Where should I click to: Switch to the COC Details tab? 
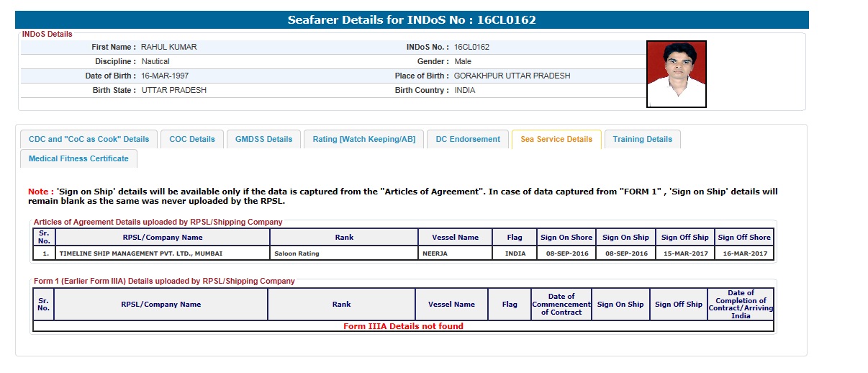coord(192,140)
